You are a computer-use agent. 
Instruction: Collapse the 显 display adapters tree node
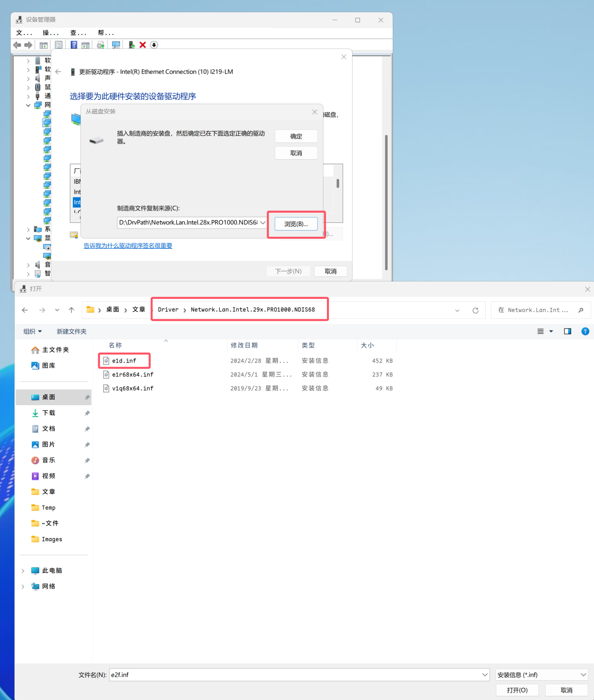[x=28, y=238]
